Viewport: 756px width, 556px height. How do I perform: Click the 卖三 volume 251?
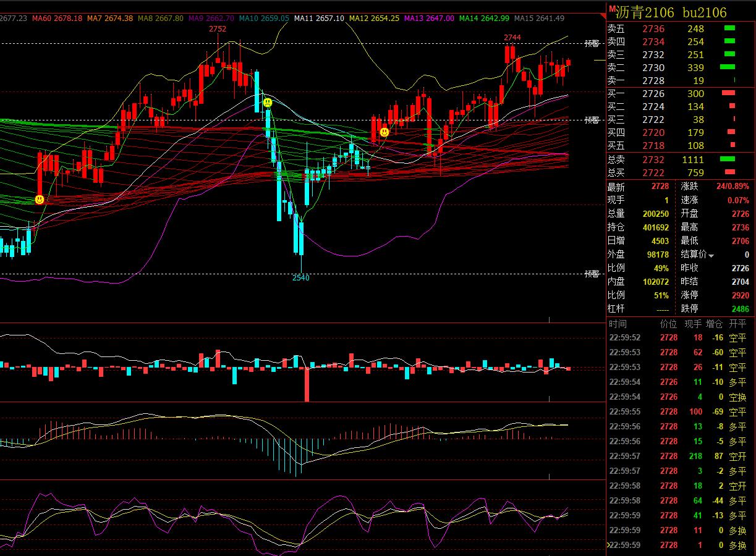(695, 55)
